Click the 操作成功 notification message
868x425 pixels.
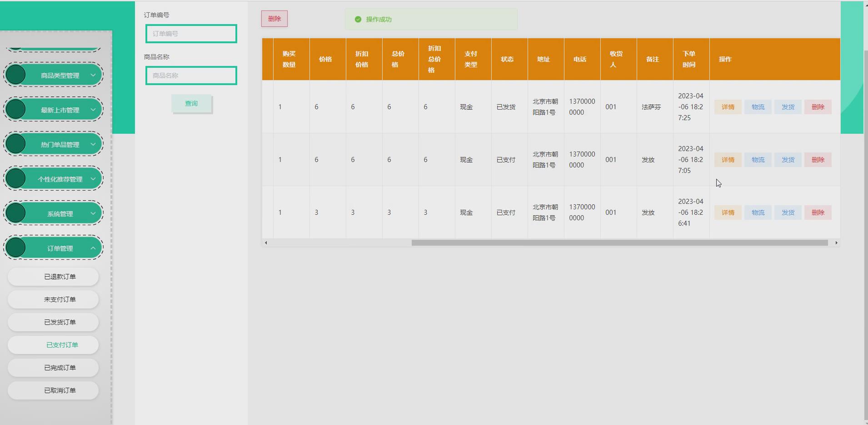pos(431,19)
